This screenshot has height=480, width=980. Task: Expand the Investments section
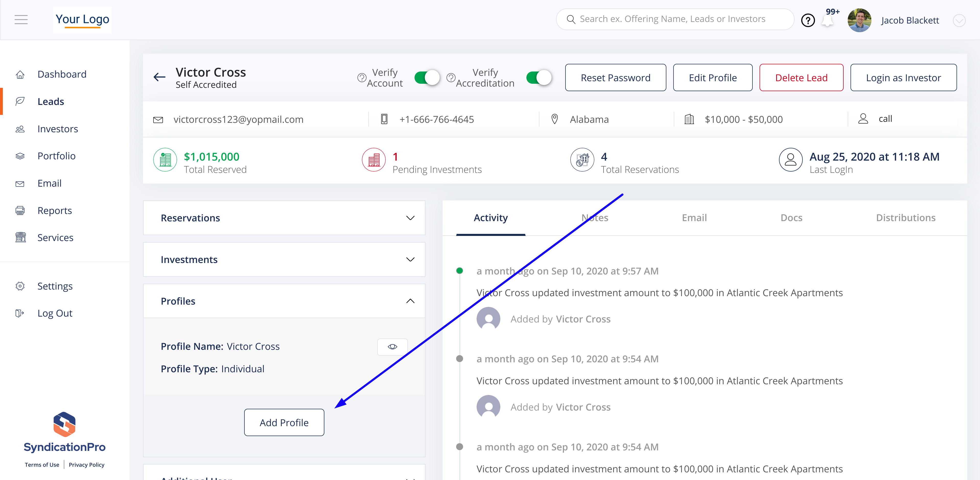coord(410,259)
